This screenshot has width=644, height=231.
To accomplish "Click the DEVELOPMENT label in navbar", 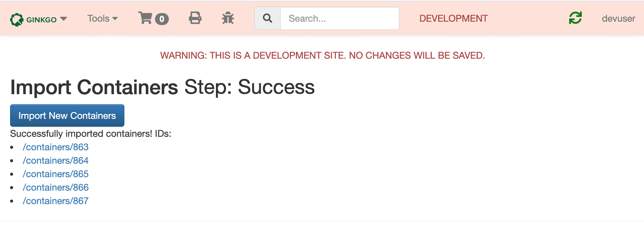I will (x=453, y=18).
